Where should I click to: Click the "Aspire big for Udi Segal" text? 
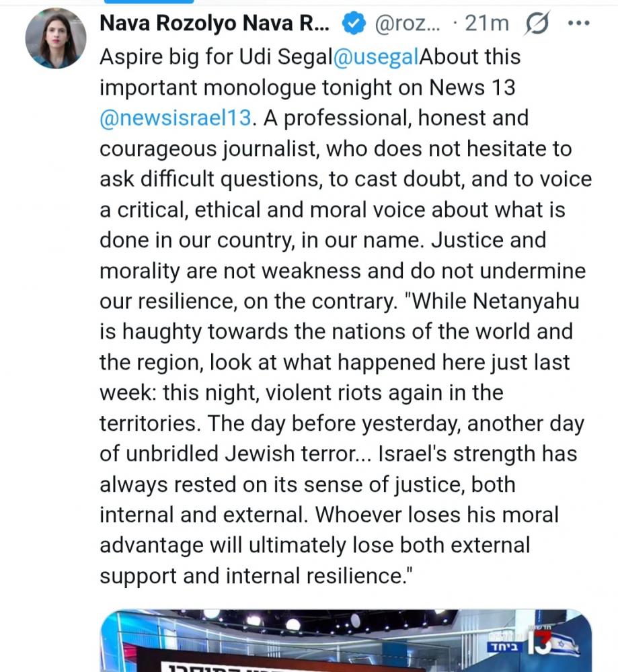coord(215,57)
